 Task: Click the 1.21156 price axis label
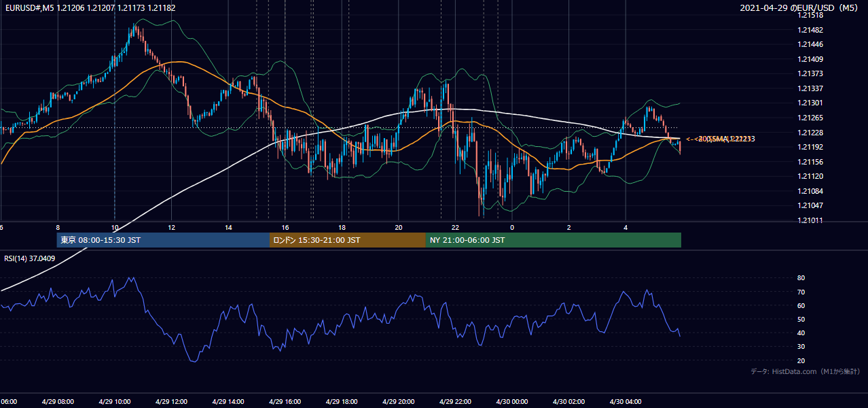click(x=811, y=162)
